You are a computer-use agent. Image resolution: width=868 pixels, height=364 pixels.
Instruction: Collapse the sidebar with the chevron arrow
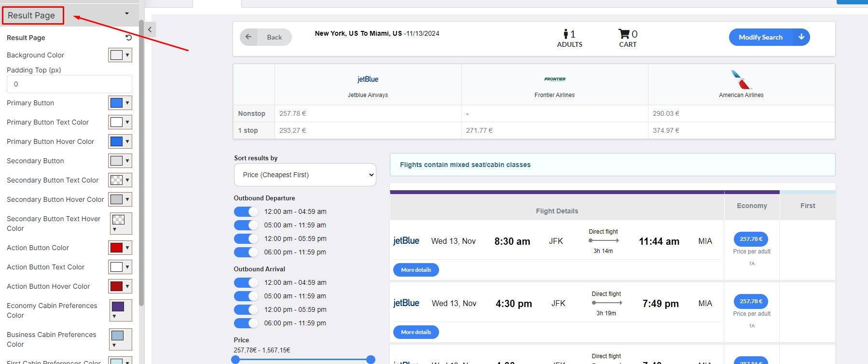point(150,29)
